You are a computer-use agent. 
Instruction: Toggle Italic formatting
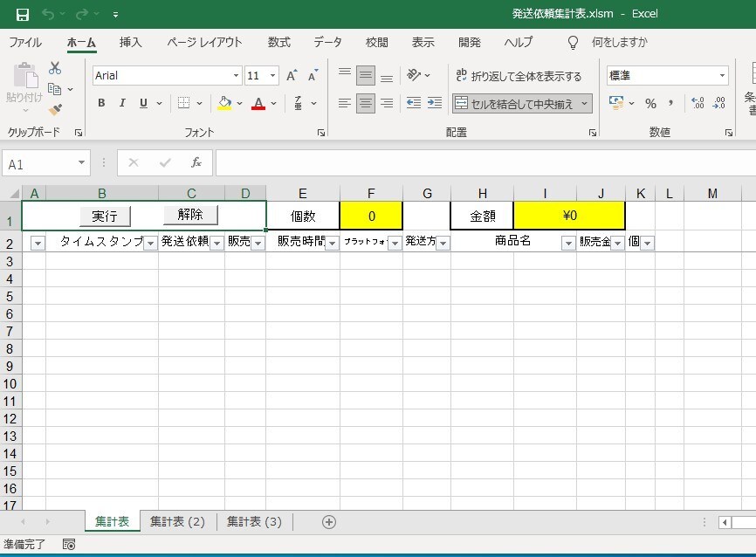[x=122, y=103]
